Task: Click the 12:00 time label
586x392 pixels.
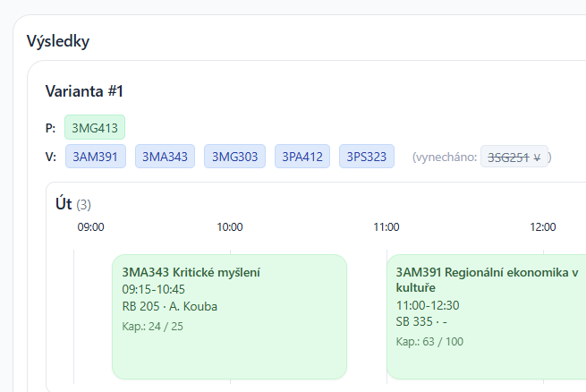Action: [x=543, y=227]
